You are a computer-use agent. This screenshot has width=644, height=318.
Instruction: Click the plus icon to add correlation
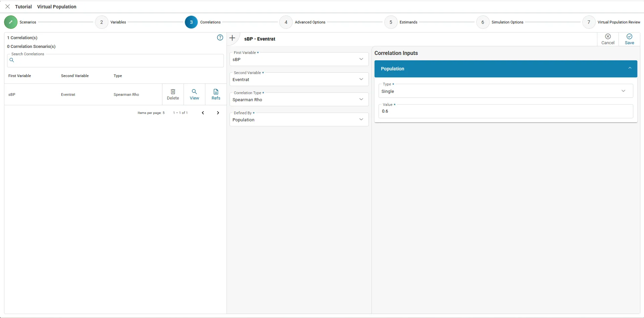coord(232,38)
